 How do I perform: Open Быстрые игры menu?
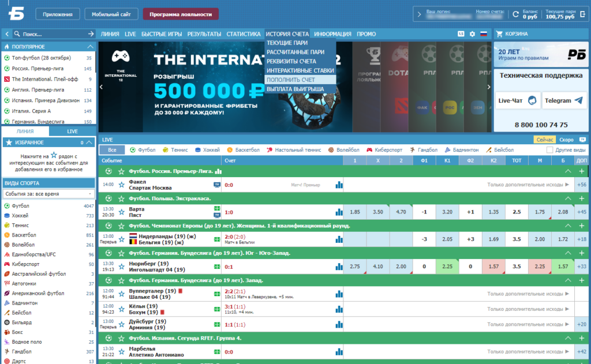pyautogui.click(x=162, y=34)
